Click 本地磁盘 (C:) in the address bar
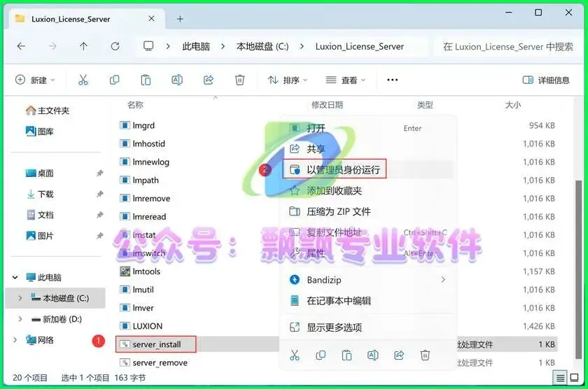The width and height of the screenshot is (588, 389). [262, 46]
